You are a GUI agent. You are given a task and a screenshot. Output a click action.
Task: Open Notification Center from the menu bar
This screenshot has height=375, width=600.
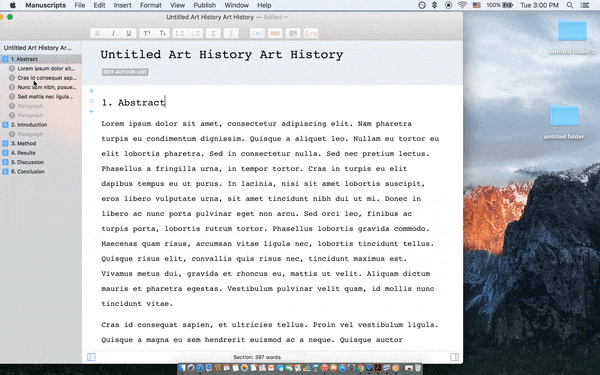585,5
